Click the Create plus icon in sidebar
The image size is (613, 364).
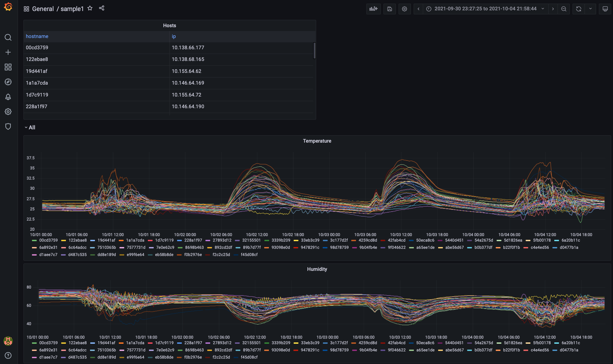(8, 52)
